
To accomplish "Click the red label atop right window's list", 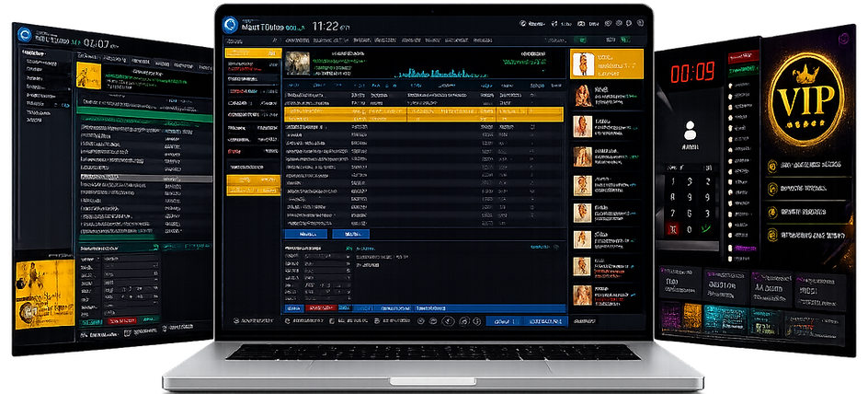I will (743, 56).
